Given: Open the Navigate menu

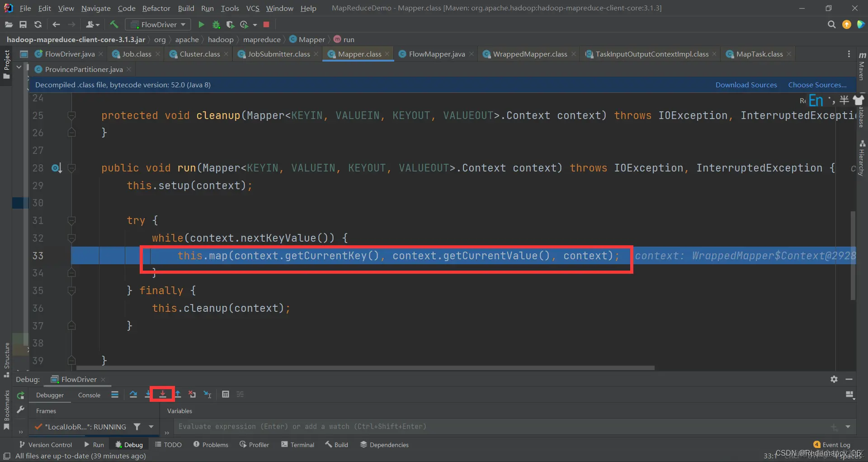Looking at the screenshot, I should [96, 8].
